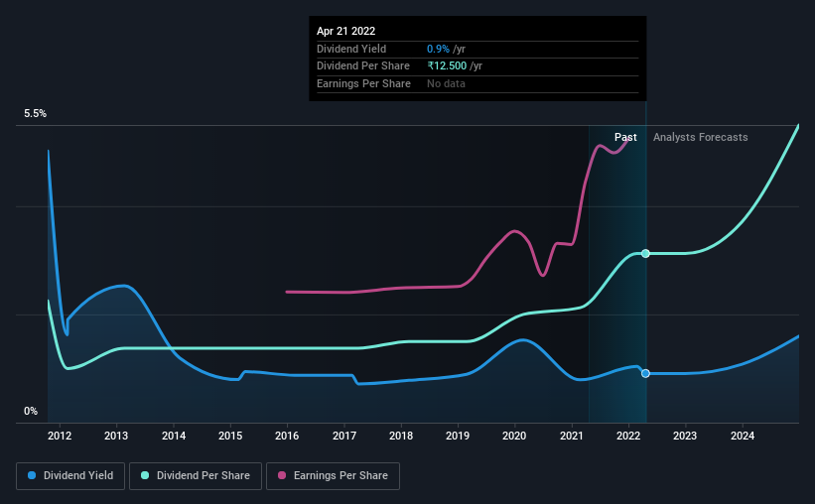This screenshot has width=815, height=504.
Task: Select the blue Dividend Yield marker at Apr 2022
Action: pyautogui.click(x=645, y=374)
